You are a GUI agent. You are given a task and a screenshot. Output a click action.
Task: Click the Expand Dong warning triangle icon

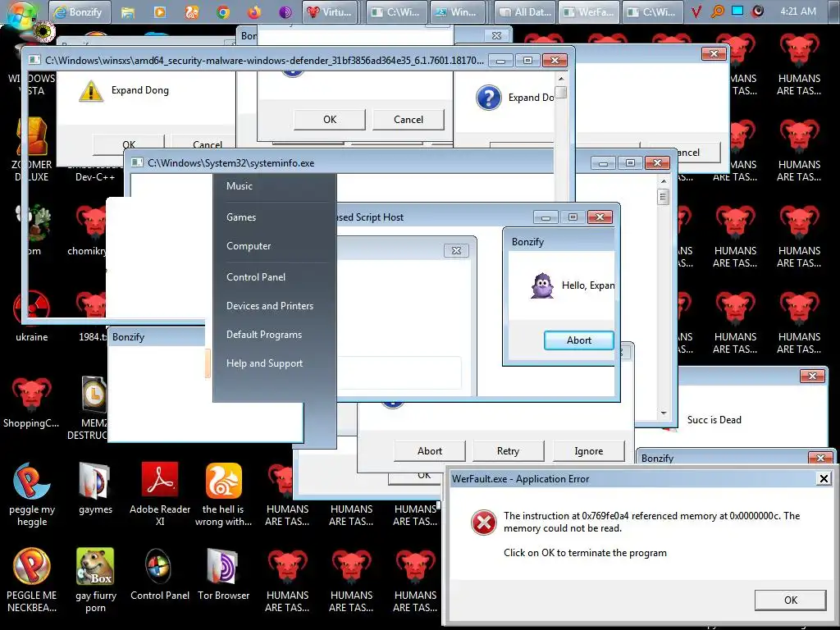tap(91, 91)
